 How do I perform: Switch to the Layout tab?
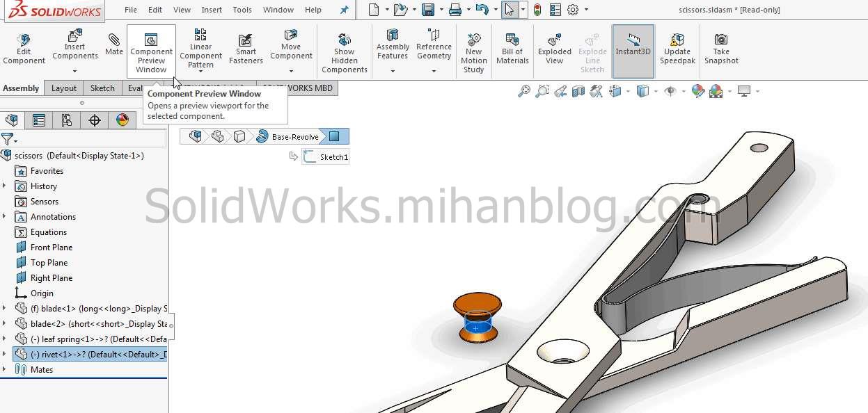64,88
